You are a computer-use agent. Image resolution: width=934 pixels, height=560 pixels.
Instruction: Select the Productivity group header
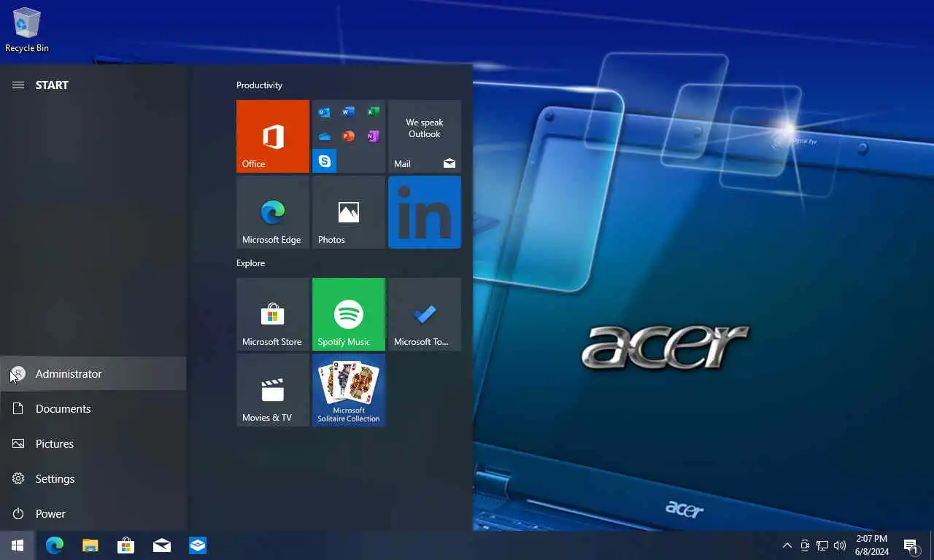[259, 85]
